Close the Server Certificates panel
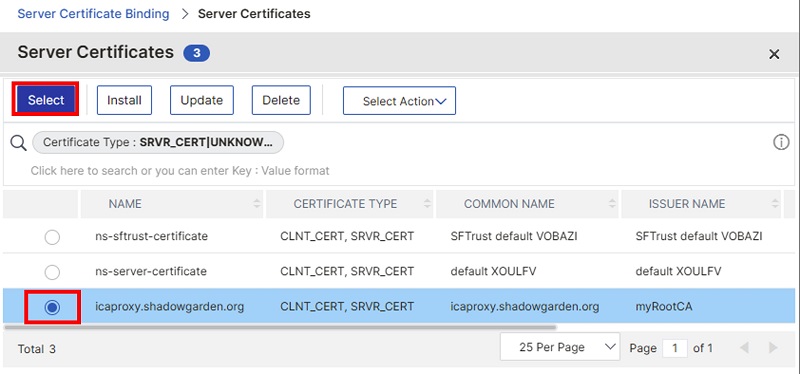 pyautogui.click(x=774, y=54)
